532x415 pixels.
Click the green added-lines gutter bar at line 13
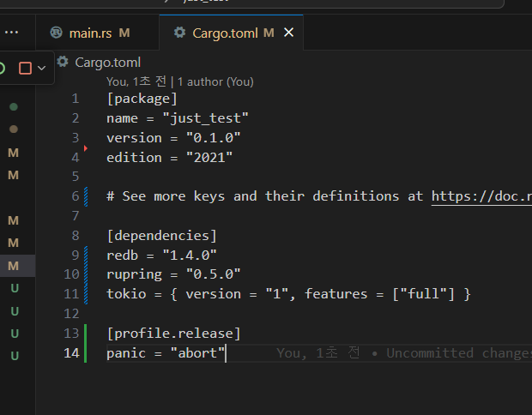tap(86, 334)
